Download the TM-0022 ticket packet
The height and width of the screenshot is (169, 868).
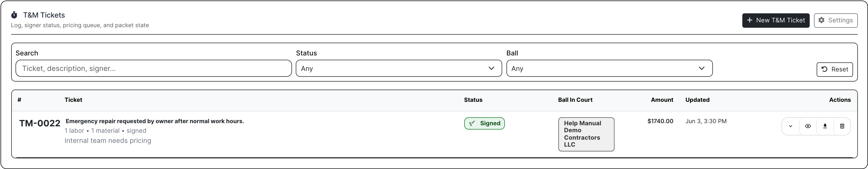pos(825,126)
